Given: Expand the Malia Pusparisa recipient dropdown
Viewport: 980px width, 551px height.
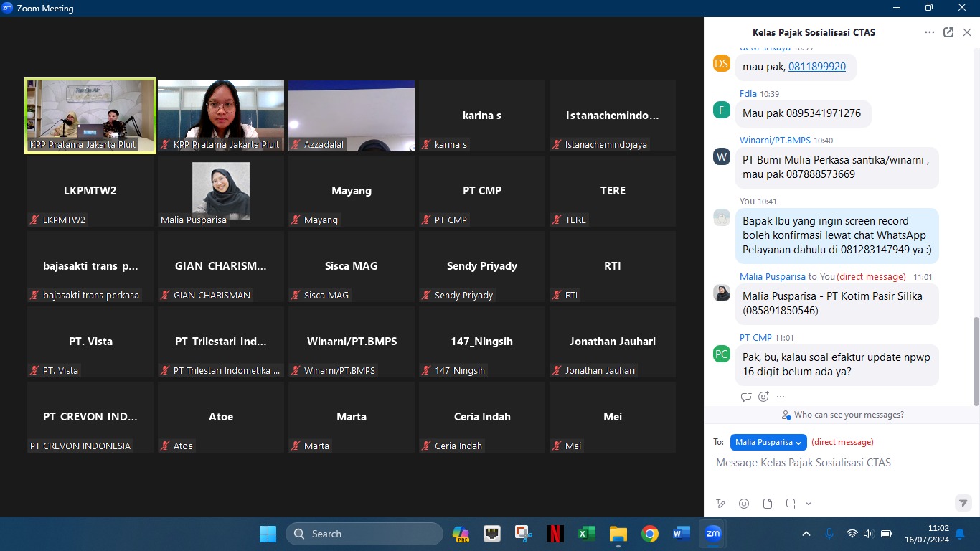Looking at the screenshot, I should [x=768, y=443].
